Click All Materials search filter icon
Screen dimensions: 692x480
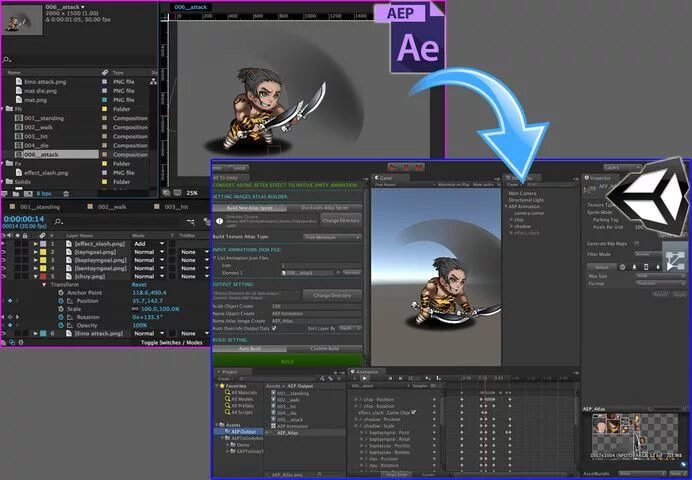click(x=227, y=392)
